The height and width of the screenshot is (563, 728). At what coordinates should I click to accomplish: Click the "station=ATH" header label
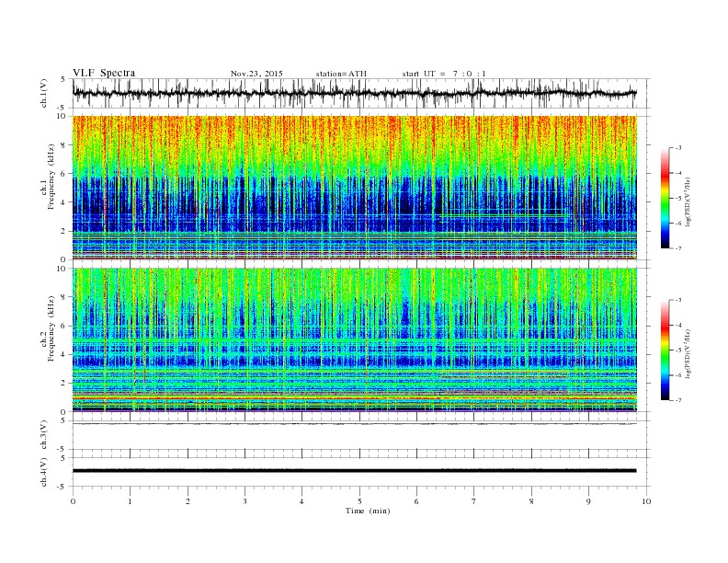(341, 74)
